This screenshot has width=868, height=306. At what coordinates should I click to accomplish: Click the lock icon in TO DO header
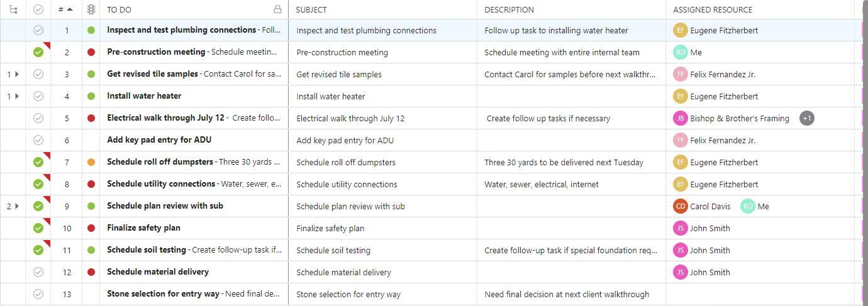277,9
